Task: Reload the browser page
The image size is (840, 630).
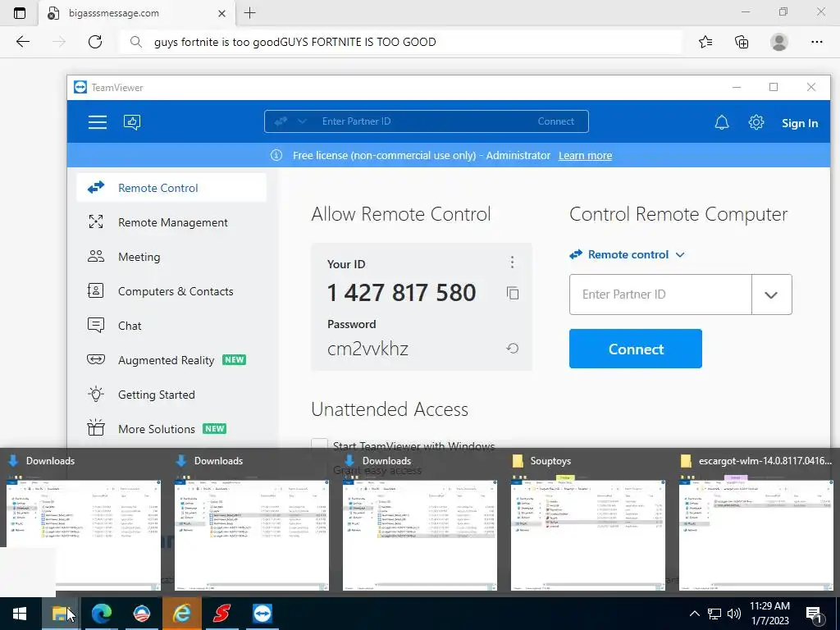Action: pos(95,42)
